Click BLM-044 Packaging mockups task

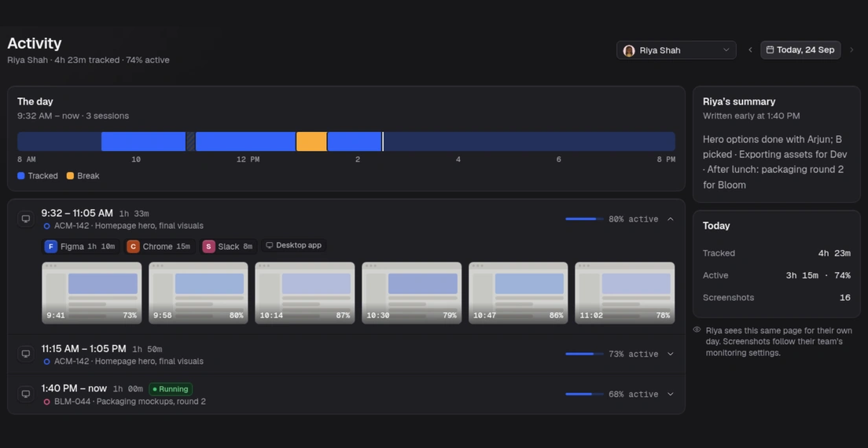click(130, 402)
